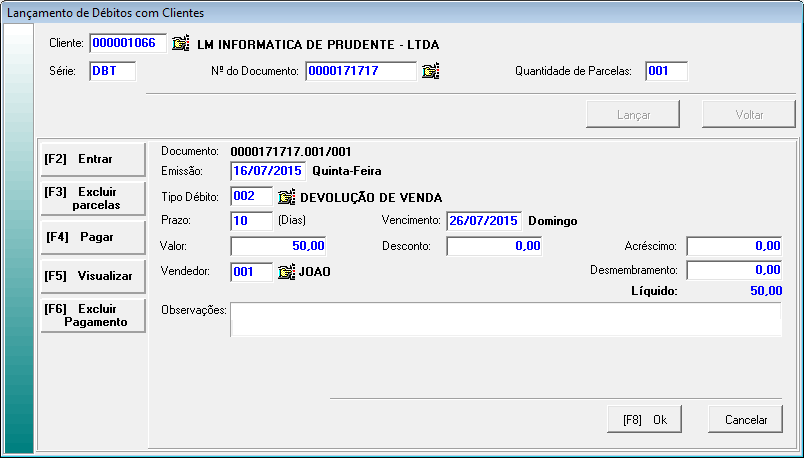Open document search icon next to Nº do Documento
The height and width of the screenshot is (458, 804).
pyautogui.click(x=431, y=71)
